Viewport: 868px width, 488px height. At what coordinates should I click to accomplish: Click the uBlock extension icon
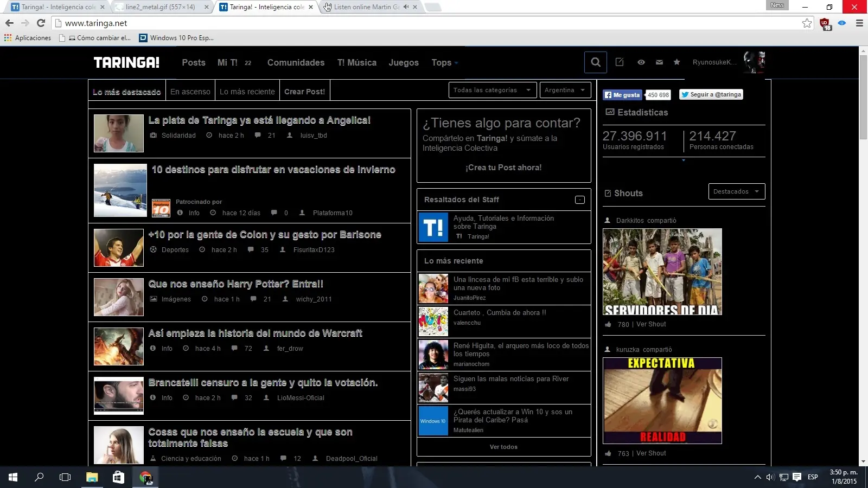(x=825, y=23)
